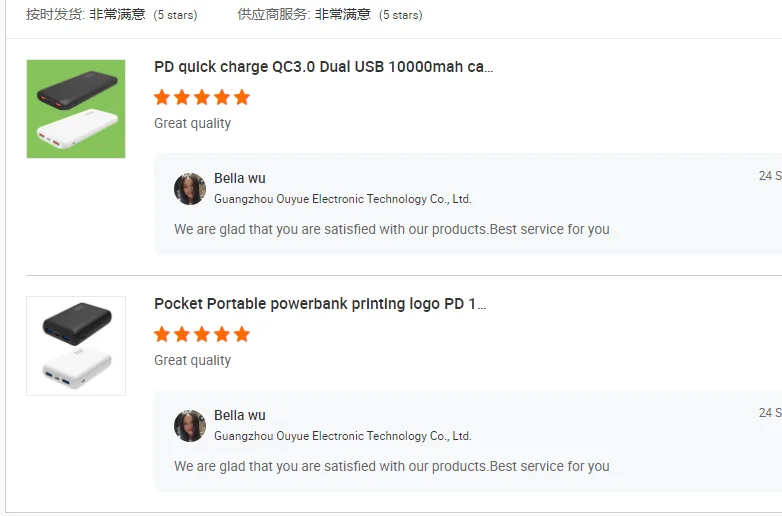Open the "PD quick charge QC3.0 Dual USB" title
The width and height of the screenshot is (782, 516).
point(323,67)
